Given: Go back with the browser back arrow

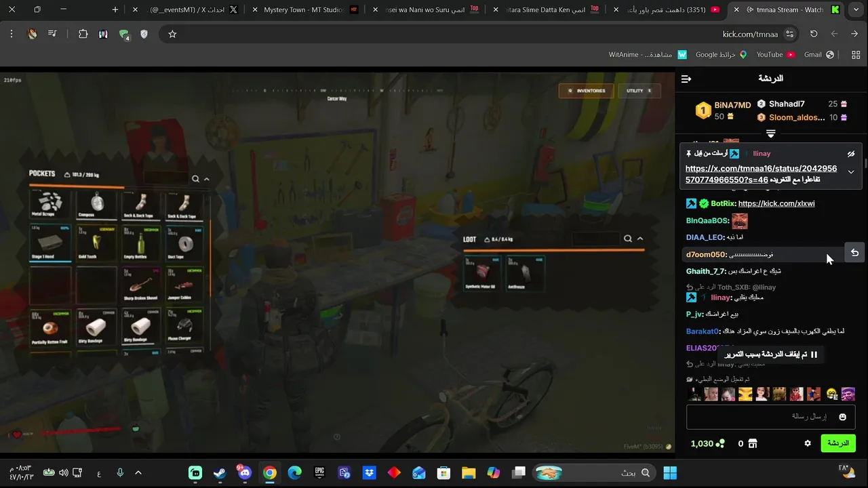Looking at the screenshot, I should [x=854, y=34].
